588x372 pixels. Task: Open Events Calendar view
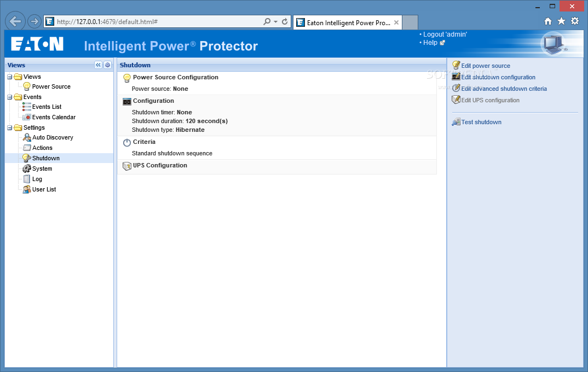click(54, 117)
